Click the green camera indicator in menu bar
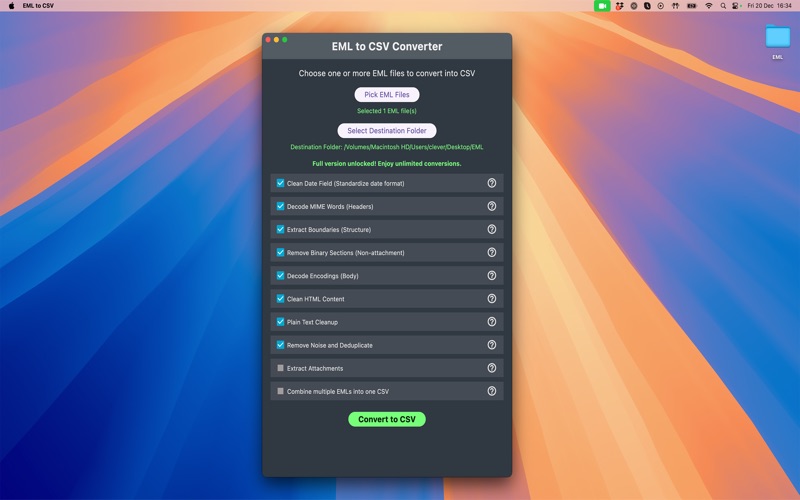Viewport: 800px width, 500px height. tap(602, 6)
